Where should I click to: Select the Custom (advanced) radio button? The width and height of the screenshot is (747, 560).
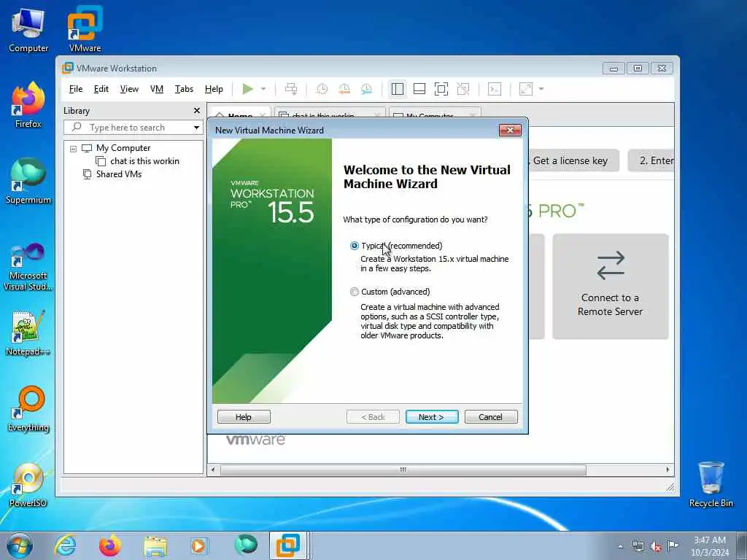tap(354, 292)
